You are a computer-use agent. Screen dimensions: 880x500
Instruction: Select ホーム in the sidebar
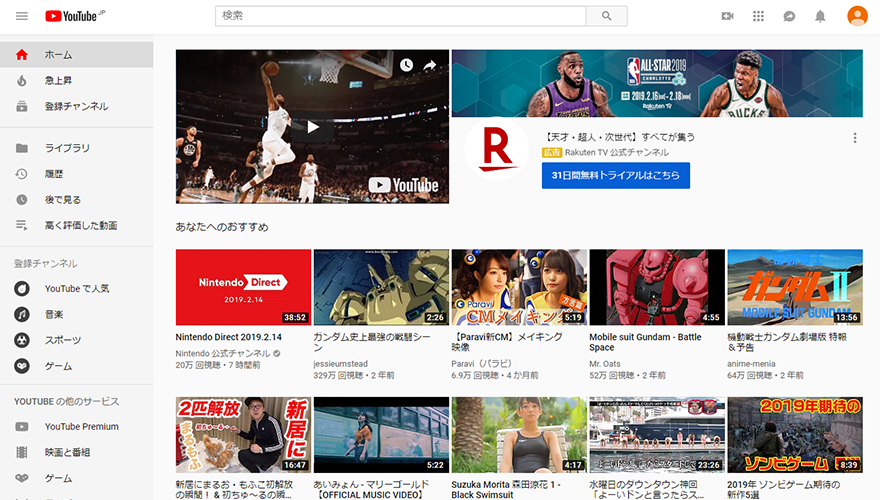coord(76,54)
